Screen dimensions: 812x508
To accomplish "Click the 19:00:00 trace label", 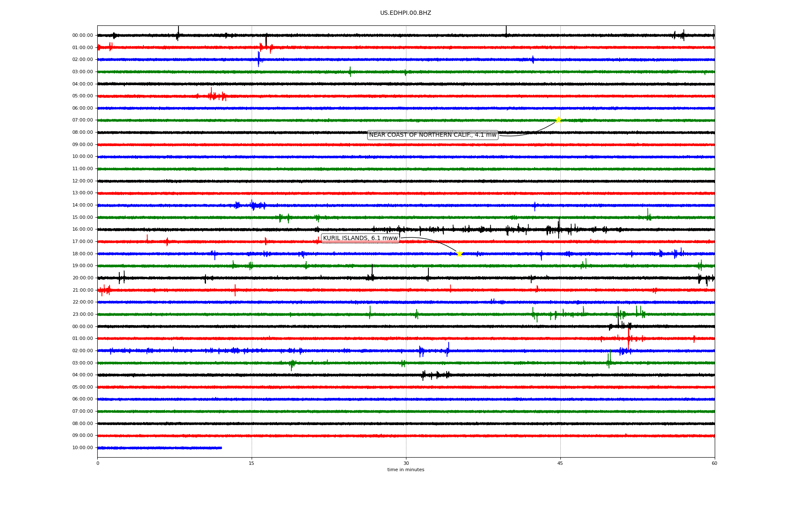I will click(x=82, y=266).
